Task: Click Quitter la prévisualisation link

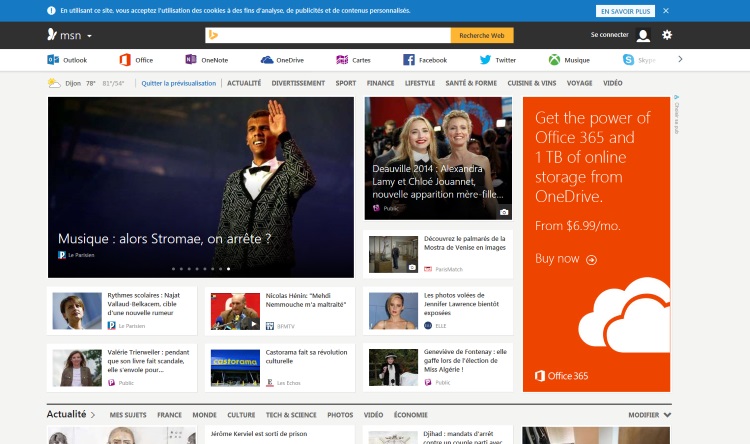Action: [178, 83]
